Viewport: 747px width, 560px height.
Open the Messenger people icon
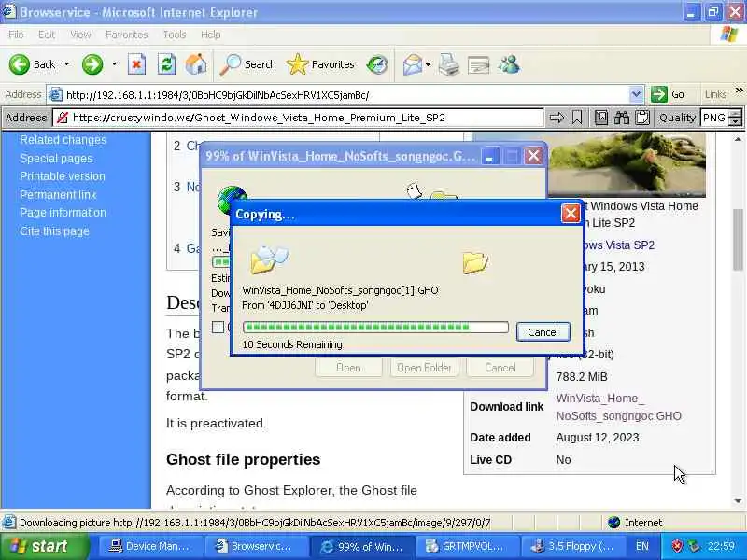509,64
